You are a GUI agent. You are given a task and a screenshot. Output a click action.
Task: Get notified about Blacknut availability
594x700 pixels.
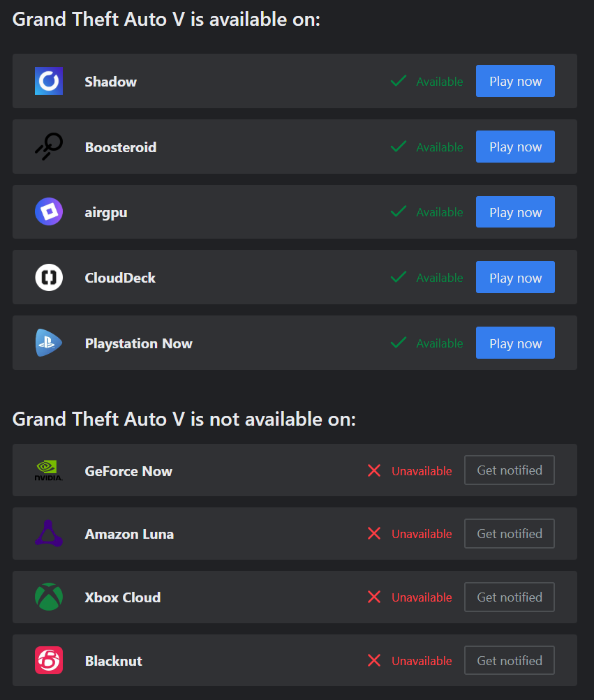(x=510, y=660)
